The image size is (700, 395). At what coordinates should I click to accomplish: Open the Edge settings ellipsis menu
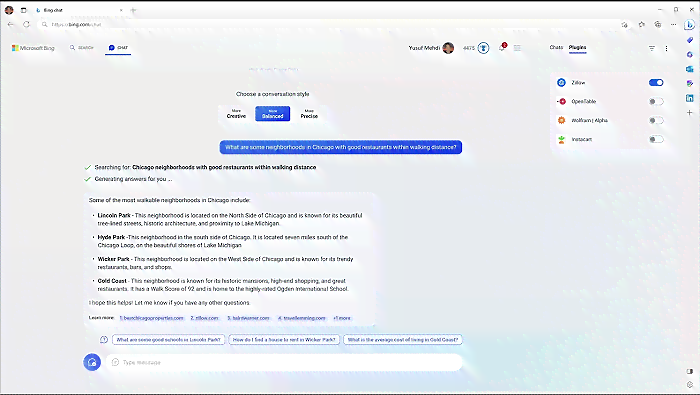coord(673,25)
